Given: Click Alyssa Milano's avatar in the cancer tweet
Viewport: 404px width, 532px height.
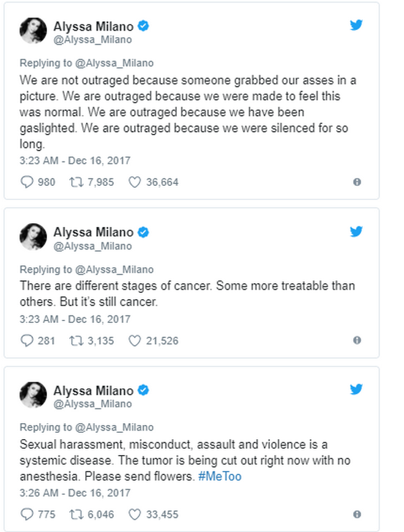Looking at the screenshot, I should pos(33,237).
